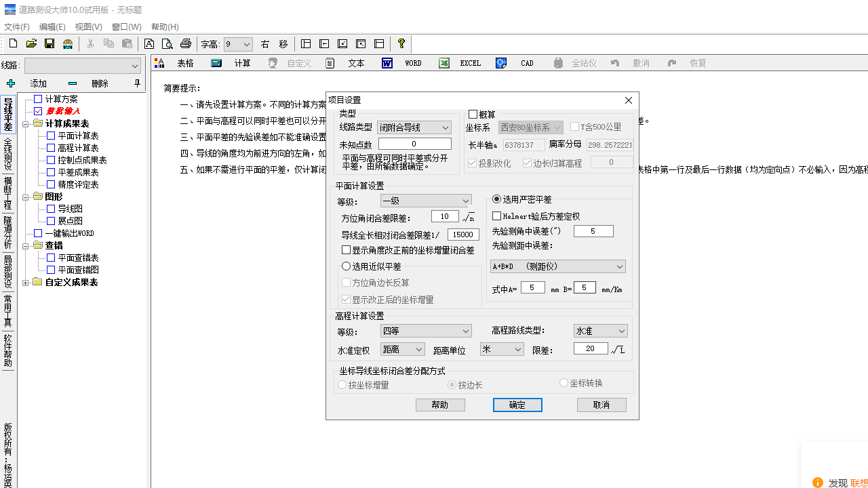Open 编辑(E) menu
The width and height of the screenshot is (868, 488).
[52, 27]
